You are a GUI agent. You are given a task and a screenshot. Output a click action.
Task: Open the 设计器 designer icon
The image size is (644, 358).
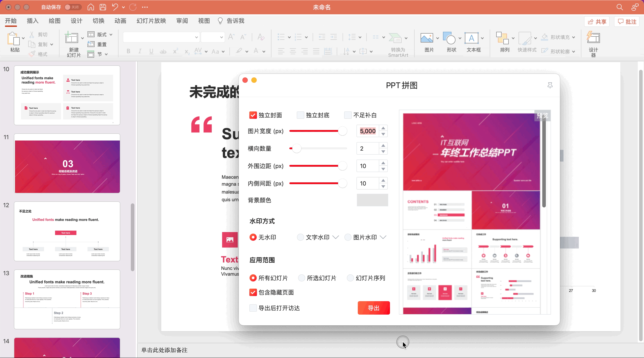(593, 38)
